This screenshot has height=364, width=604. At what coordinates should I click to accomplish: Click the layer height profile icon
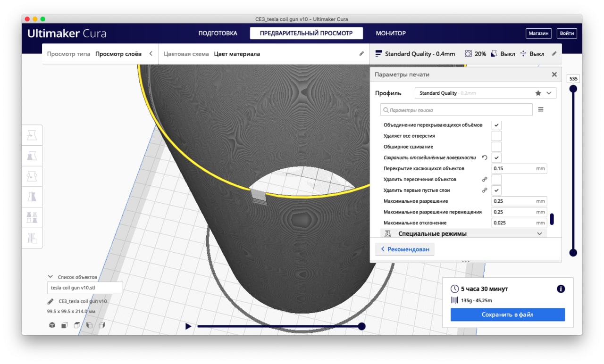[x=378, y=54]
